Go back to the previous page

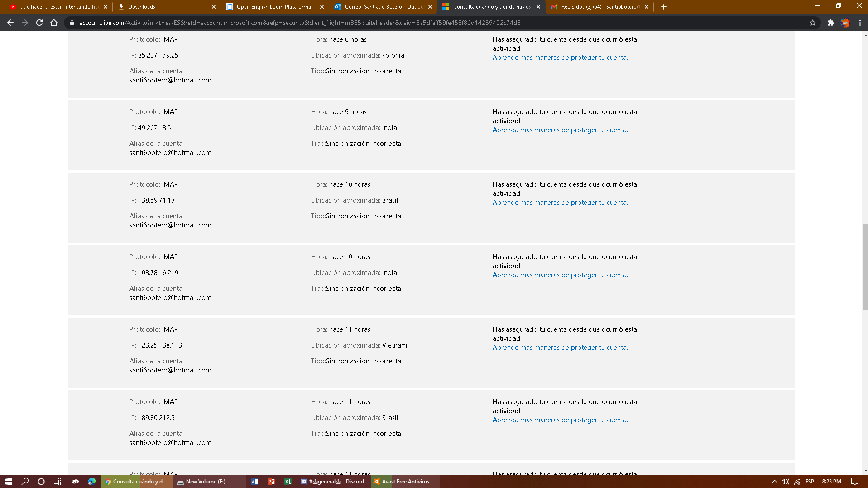pos(10,23)
